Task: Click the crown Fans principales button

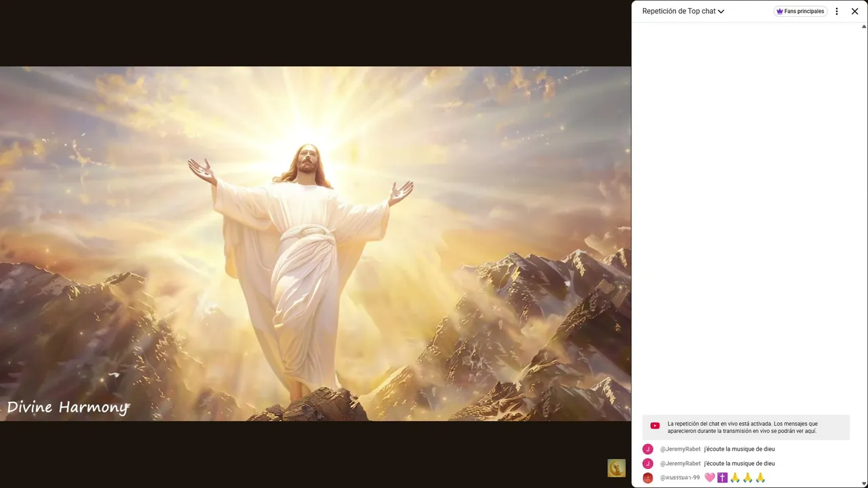Action: (800, 12)
